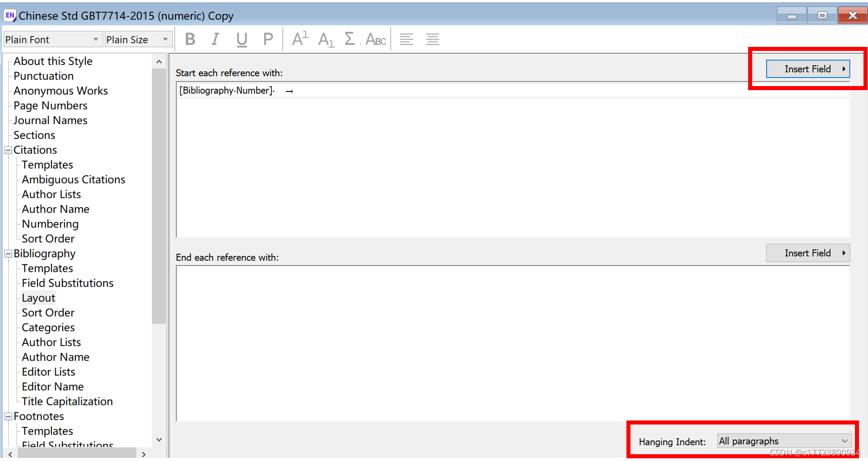Screen dimensions: 868x461
Task: Click in End each reference field
Action: pyautogui.click(x=513, y=343)
